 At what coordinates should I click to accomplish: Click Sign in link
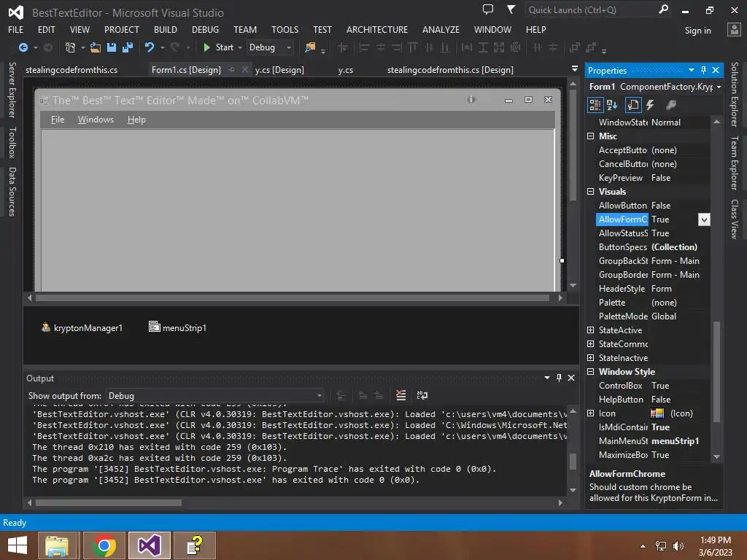coord(698,31)
